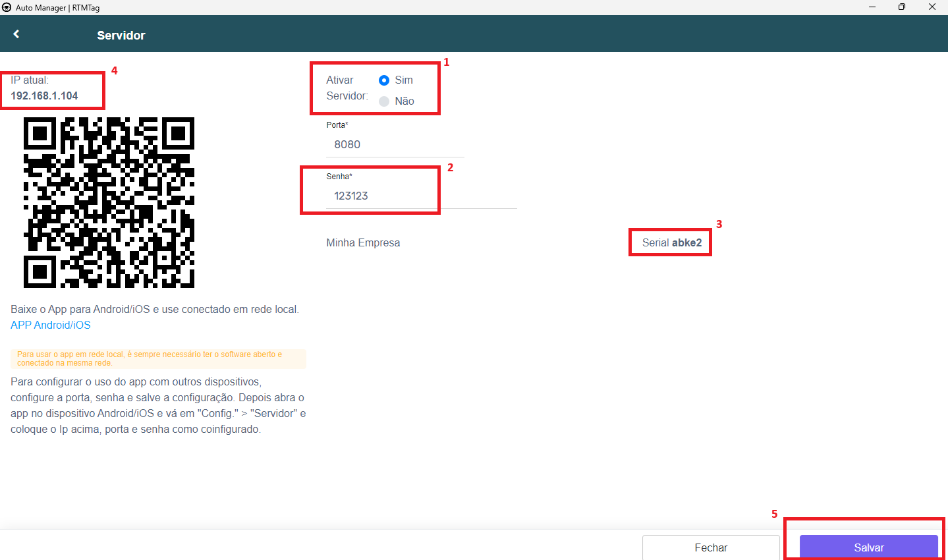The width and height of the screenshot is (948, 560).
Task: Click the Serial abke2 text
Action: tap(671, 242)
